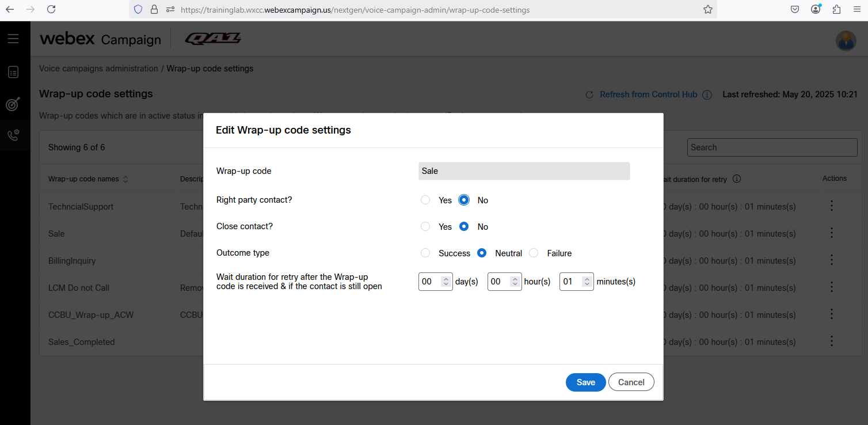Open actions menu for Sales_Completed row
Viewport: 868px width, 425px height.
831,341
